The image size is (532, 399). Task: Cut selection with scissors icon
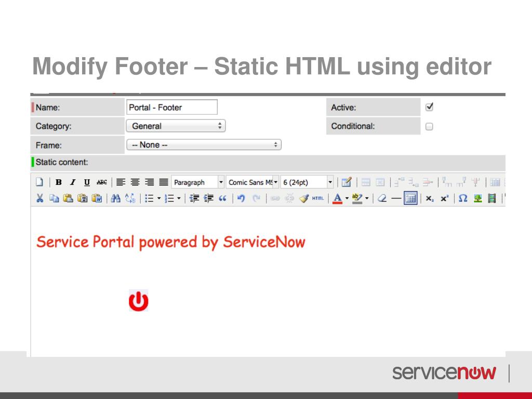39,198
